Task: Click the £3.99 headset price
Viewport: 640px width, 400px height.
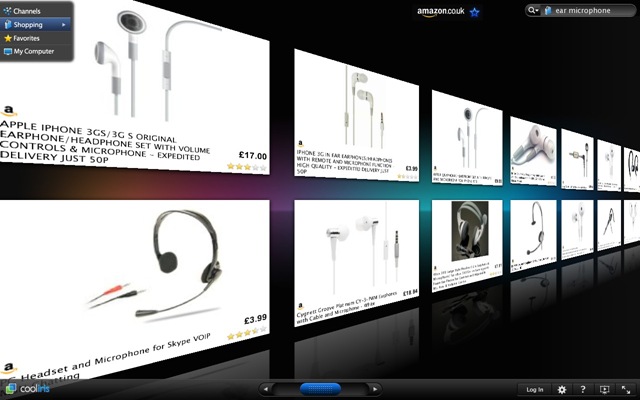Action: tap(256, 319)
